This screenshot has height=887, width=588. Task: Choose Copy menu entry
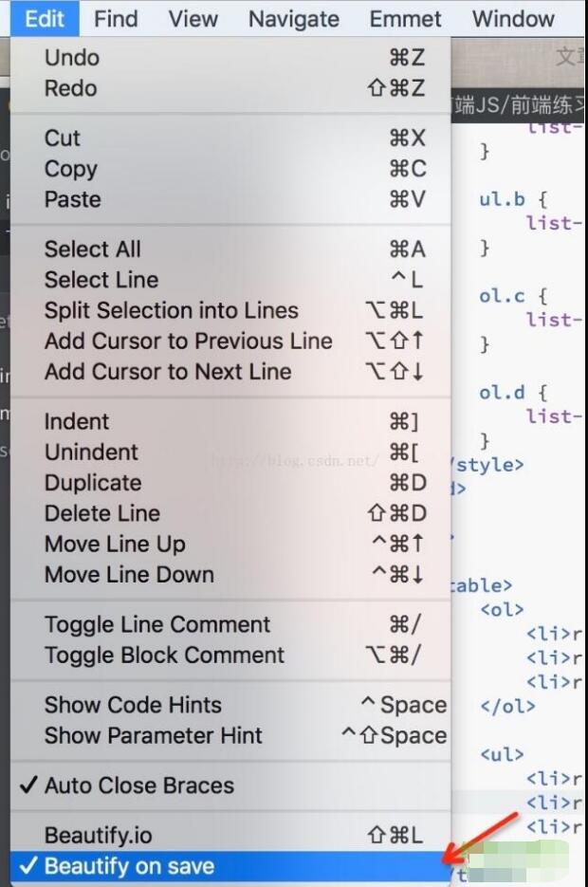click(71, 169)
